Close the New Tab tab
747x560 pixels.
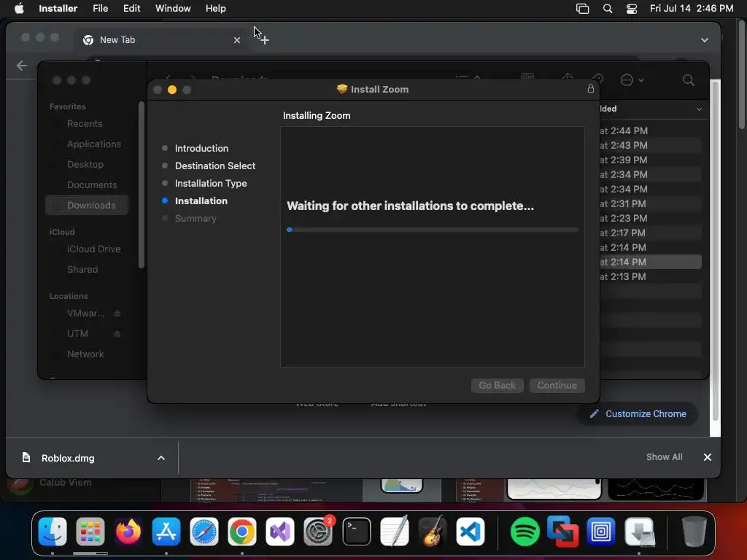click(237, 40)
